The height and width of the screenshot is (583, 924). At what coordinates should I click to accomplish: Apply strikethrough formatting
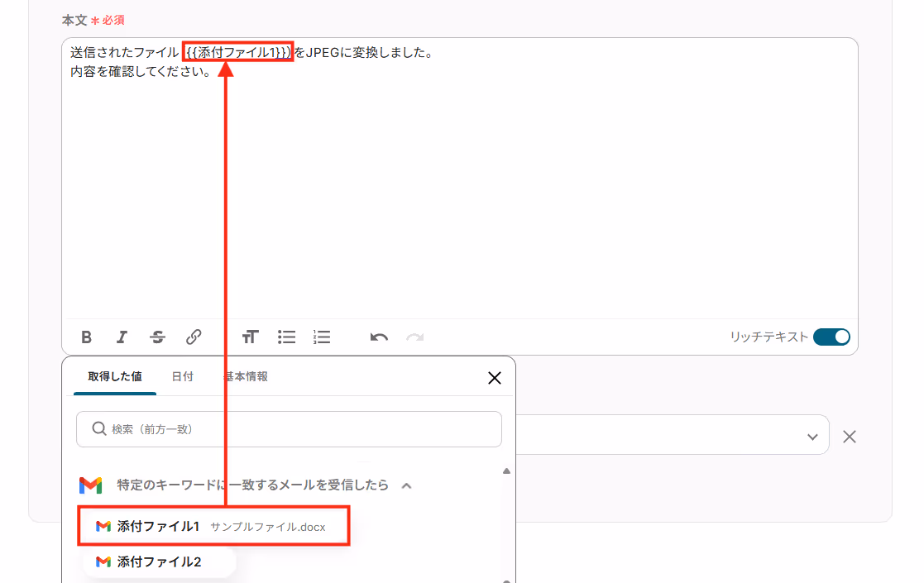(x=157, y=337)
